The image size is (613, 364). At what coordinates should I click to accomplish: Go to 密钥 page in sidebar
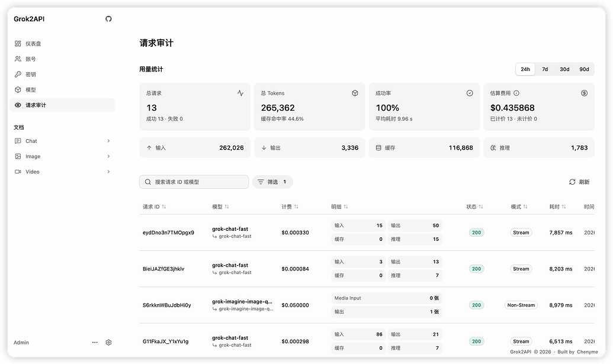62,74
